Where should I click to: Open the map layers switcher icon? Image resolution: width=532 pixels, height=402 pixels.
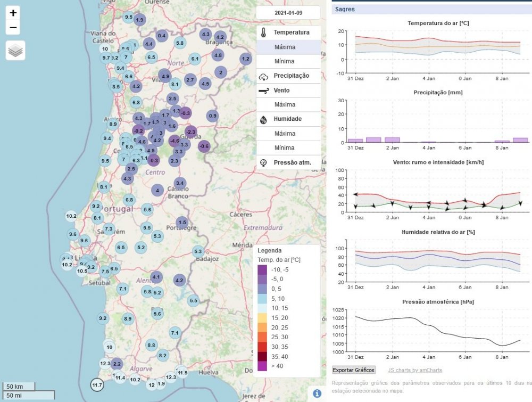[15, 51]
